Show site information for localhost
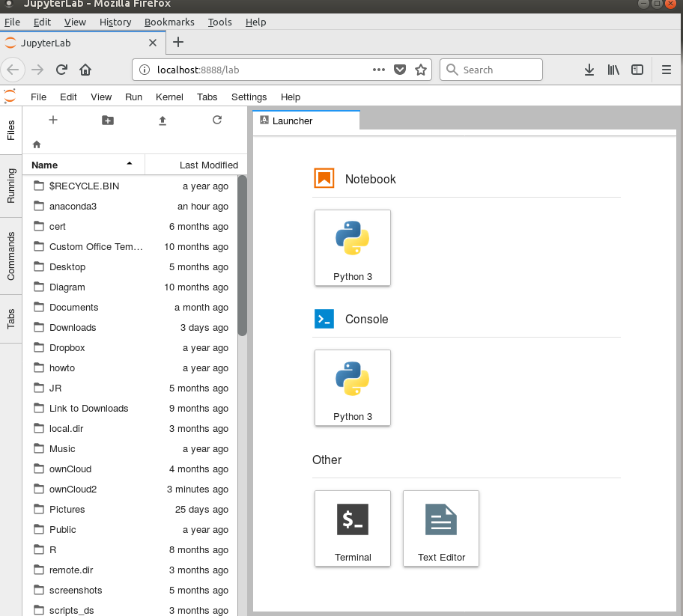Screen dimensions: 683x616 click(x=145, y=70)
